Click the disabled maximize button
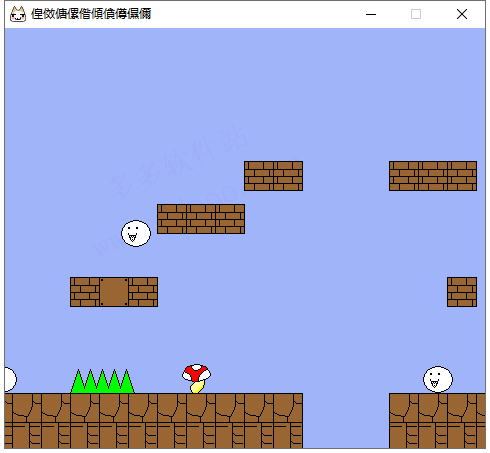The height and width of the screenshot is (453, 490). tap(416, 14)
